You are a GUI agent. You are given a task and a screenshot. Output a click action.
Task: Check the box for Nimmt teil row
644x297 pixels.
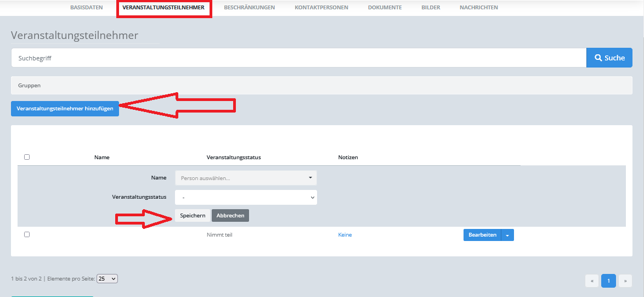27,234
